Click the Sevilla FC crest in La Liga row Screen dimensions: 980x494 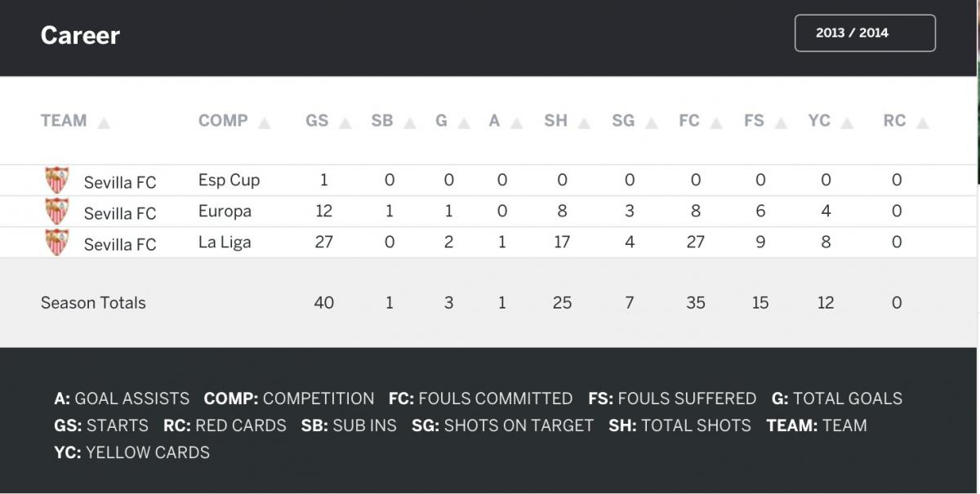click(57, 243)
